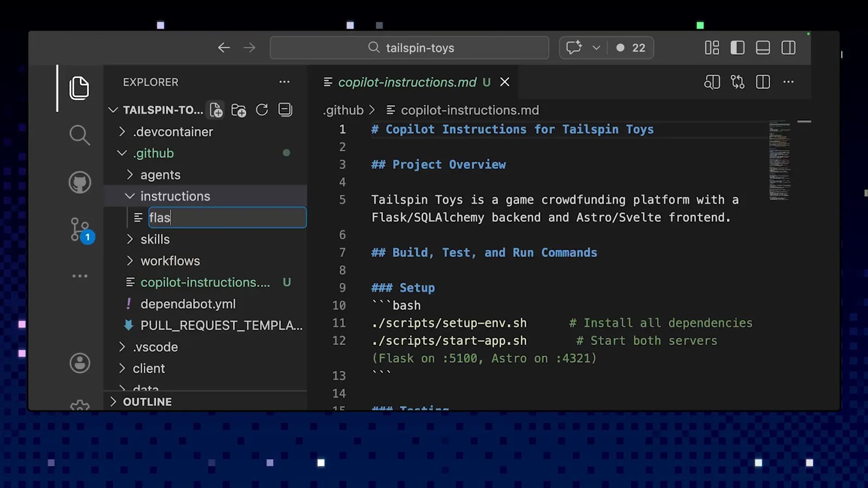Viewport: 868px width, 488px height.
Task: Open the GitHub view in activity bar
Action: tap(80, 182)
